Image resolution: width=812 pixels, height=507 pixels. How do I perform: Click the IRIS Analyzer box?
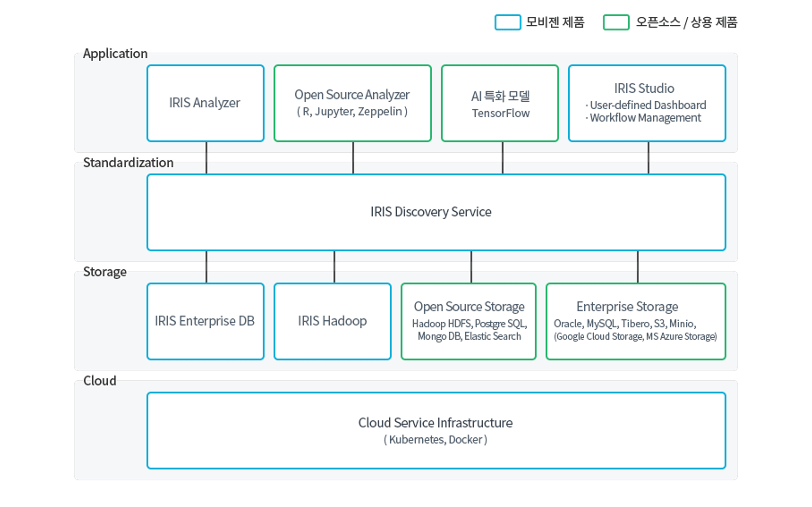point(205,103)
